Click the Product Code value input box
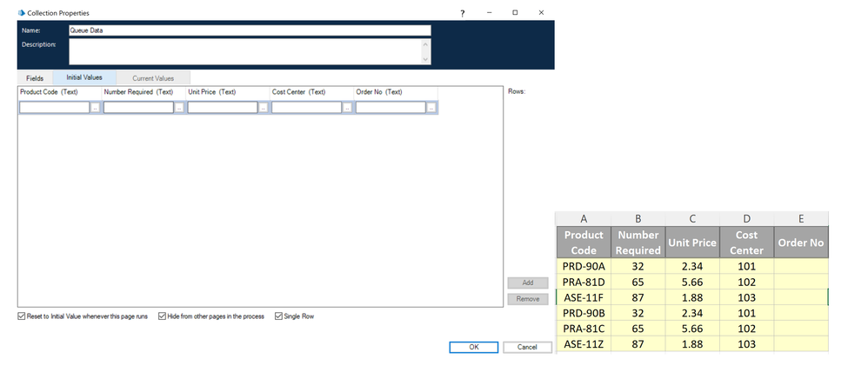This screenshot has height=379, width=868. click(54, 108)
